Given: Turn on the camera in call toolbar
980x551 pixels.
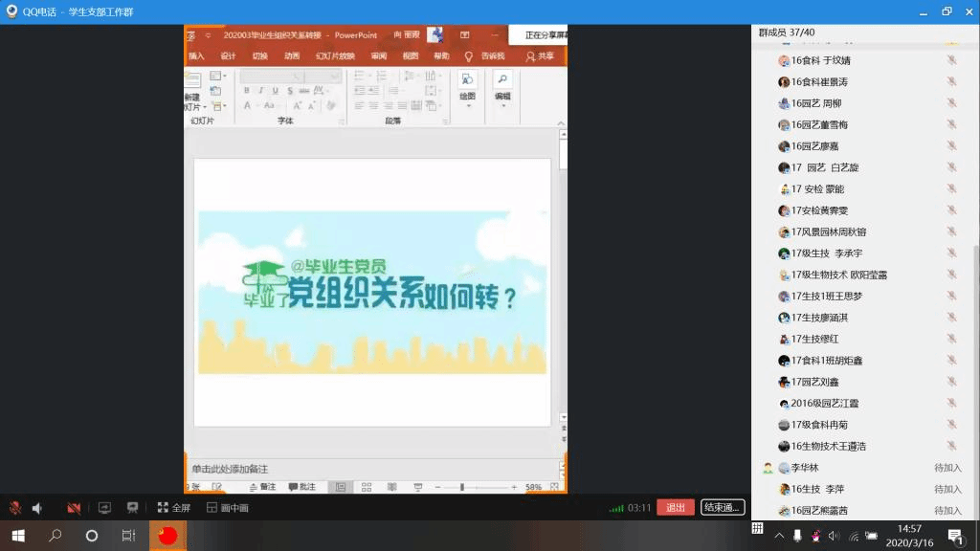Looking at the screenshot, I should coord(74,508).
